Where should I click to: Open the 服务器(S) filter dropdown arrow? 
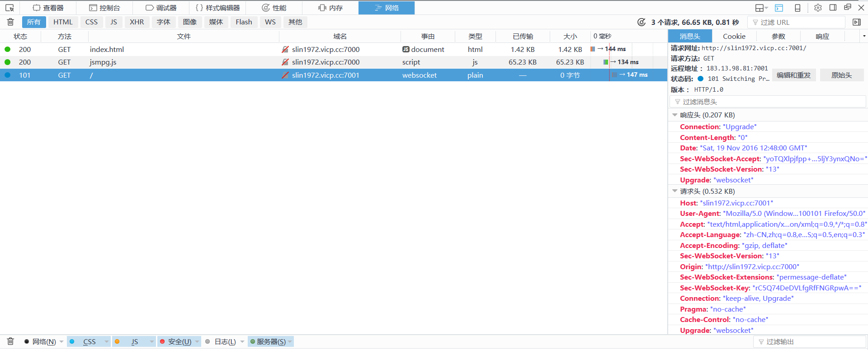point(290,341)
